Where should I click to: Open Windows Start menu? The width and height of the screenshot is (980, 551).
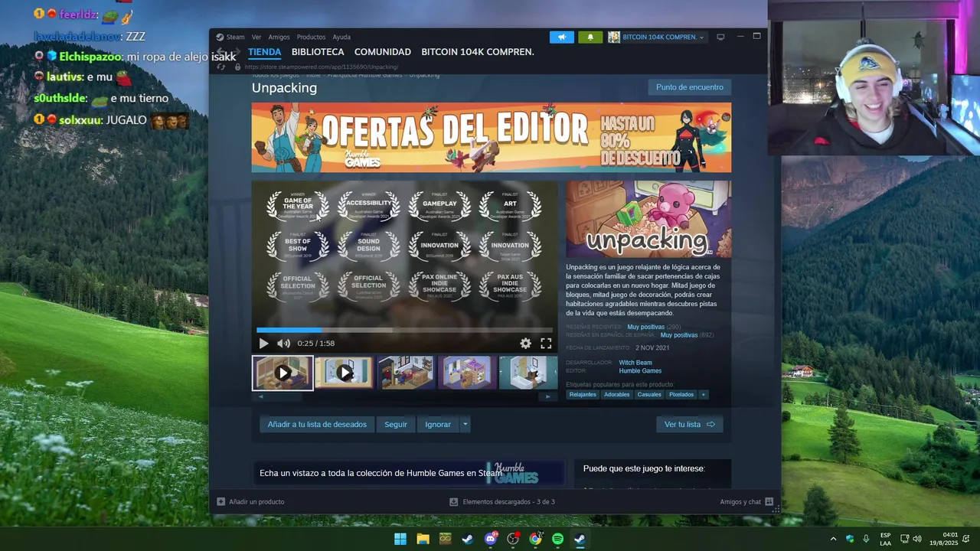pos(400,539)
